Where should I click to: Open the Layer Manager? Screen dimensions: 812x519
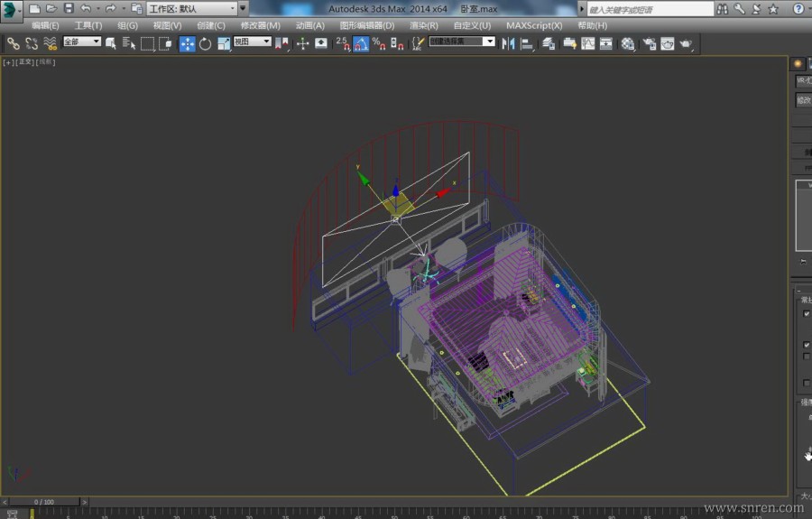click(x=549, y=44)
